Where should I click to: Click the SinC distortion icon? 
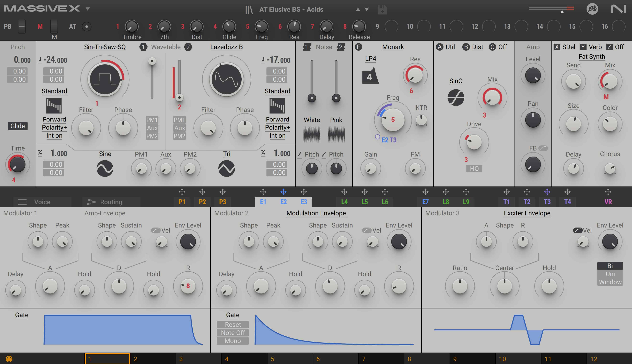[456, 97]
